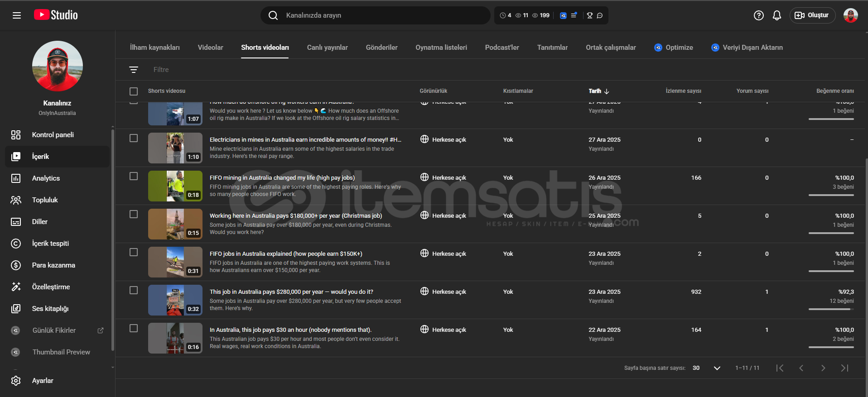The image size is (868, 397).
Task: Open the hamburger navigation menu
Action: click(17, 15)
